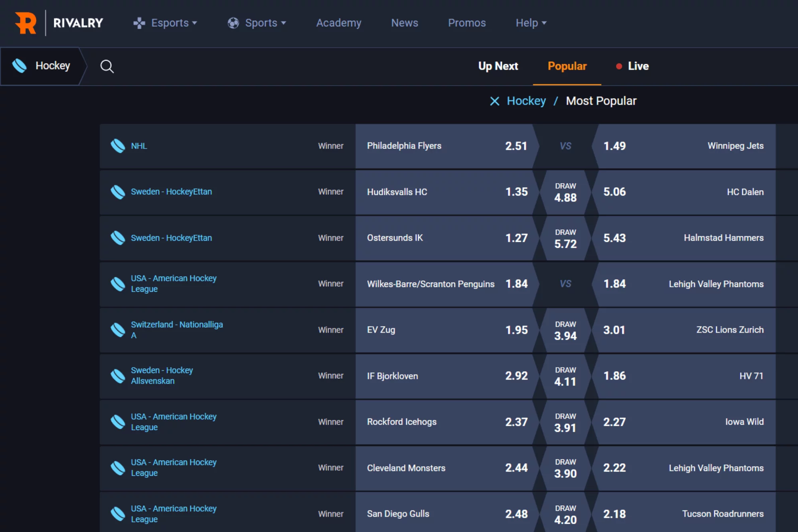Select the Popular tab
The width and height of the screenshot is (798, 532).
point(567,66)
